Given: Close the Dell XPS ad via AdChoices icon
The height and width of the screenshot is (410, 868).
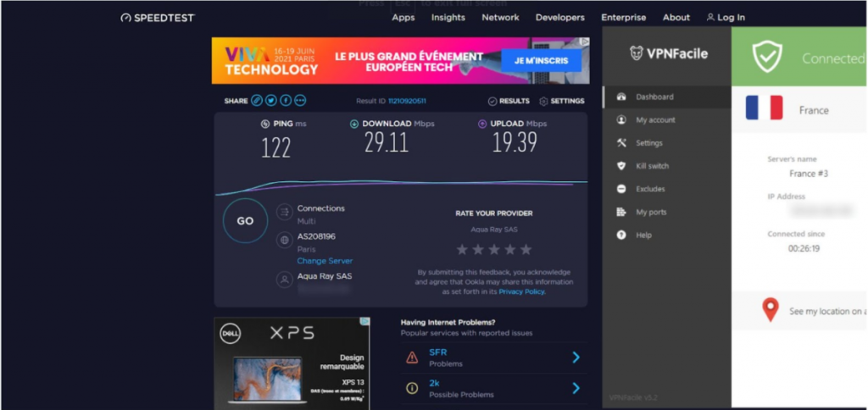Looking at the screenshot, I should (x=364, y=321).
